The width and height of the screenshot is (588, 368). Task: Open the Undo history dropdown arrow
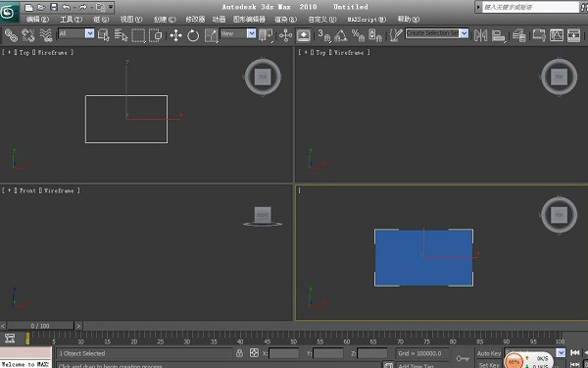74,7
